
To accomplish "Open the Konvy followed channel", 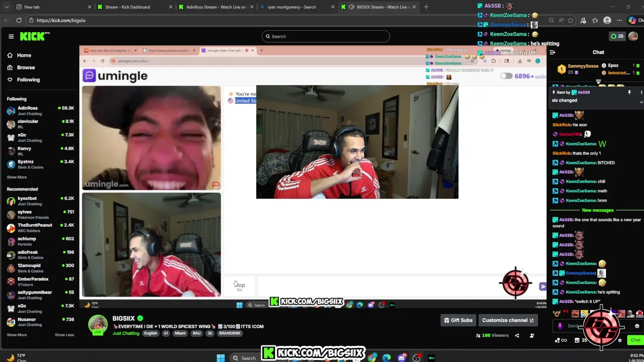I will click(40, 151).
